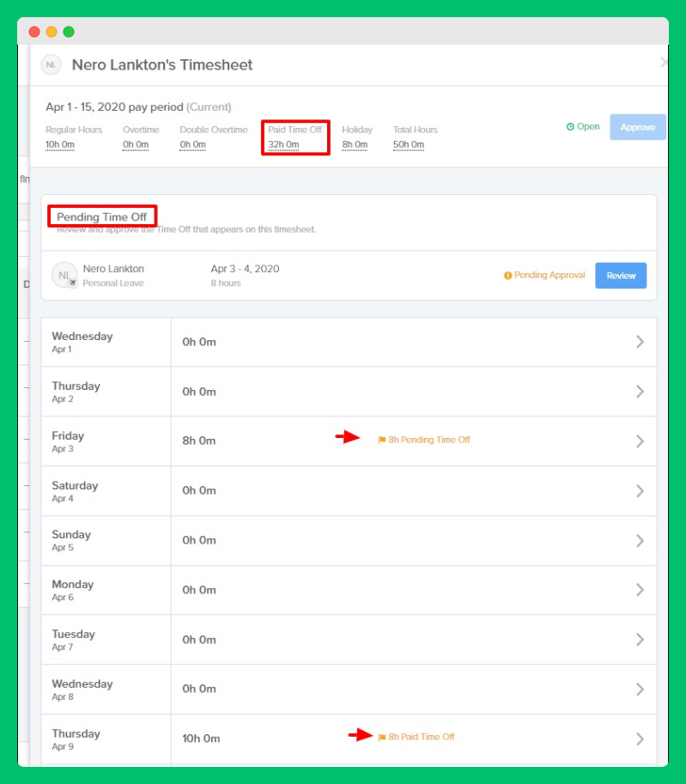Click the 8h Pending Time Off label
This screenshot has width=686, height=784.
tap(429, 440)
